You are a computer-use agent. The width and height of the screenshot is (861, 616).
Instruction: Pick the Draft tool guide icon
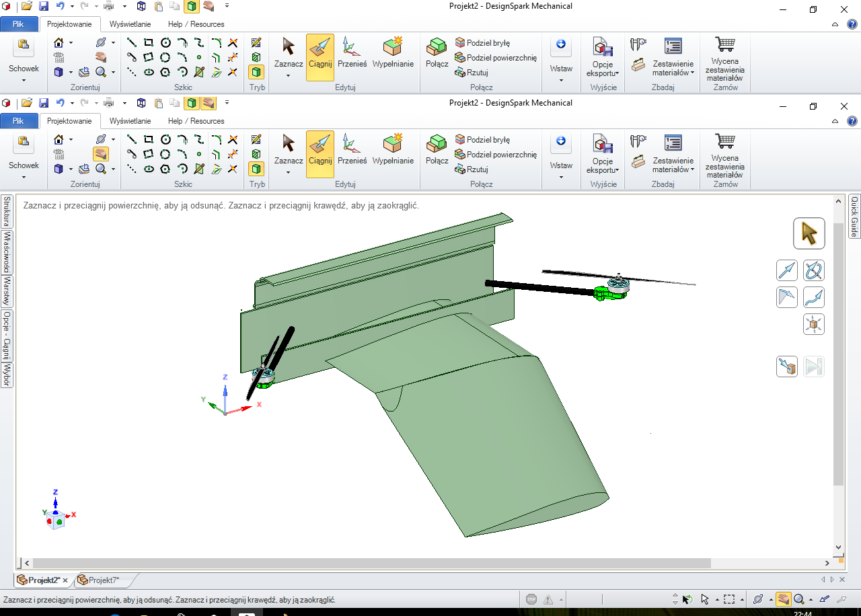point(787,297)
